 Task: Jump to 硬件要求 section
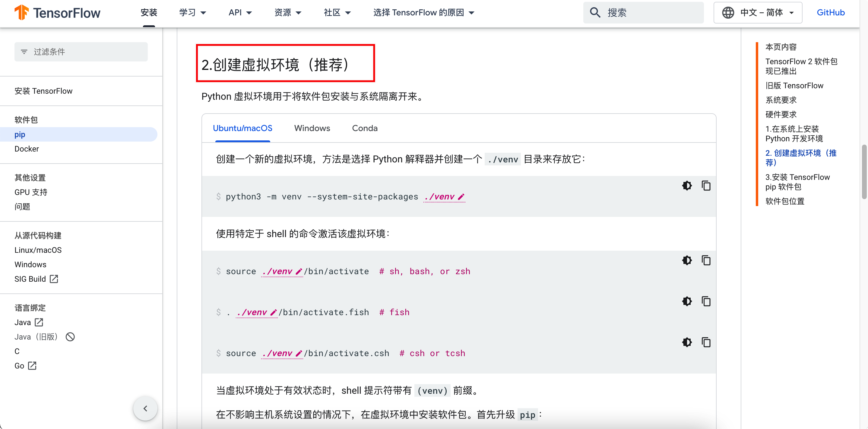(781, 115)
